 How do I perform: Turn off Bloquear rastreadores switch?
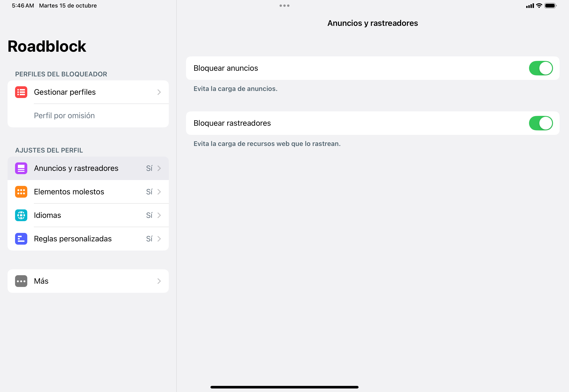[x=541, y=123]
